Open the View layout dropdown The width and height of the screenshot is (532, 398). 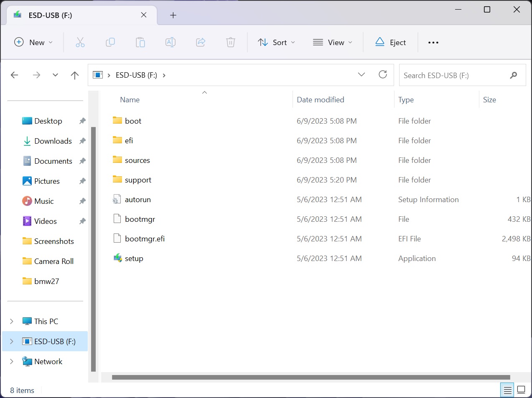[333, 42]
